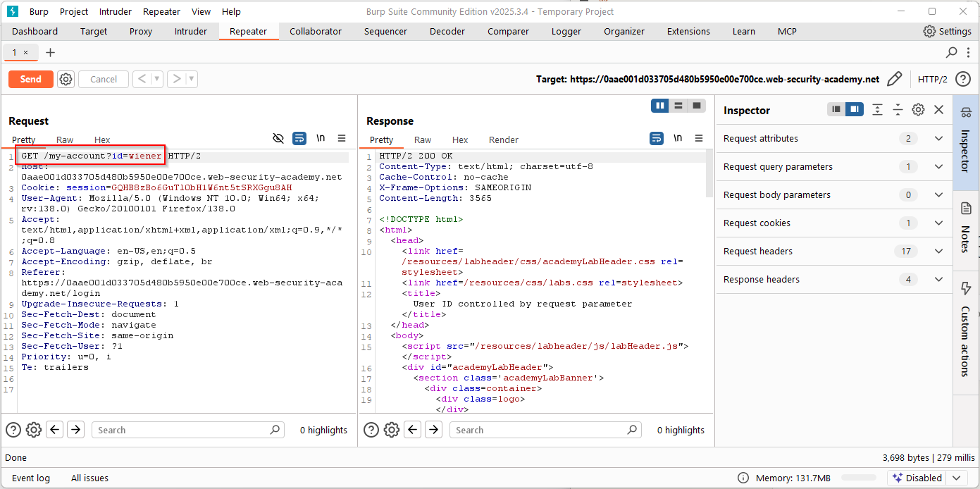The image size is (980, 489).
Task: Toggle word wrap icon in the Response panel
Action: coord(656,138)
